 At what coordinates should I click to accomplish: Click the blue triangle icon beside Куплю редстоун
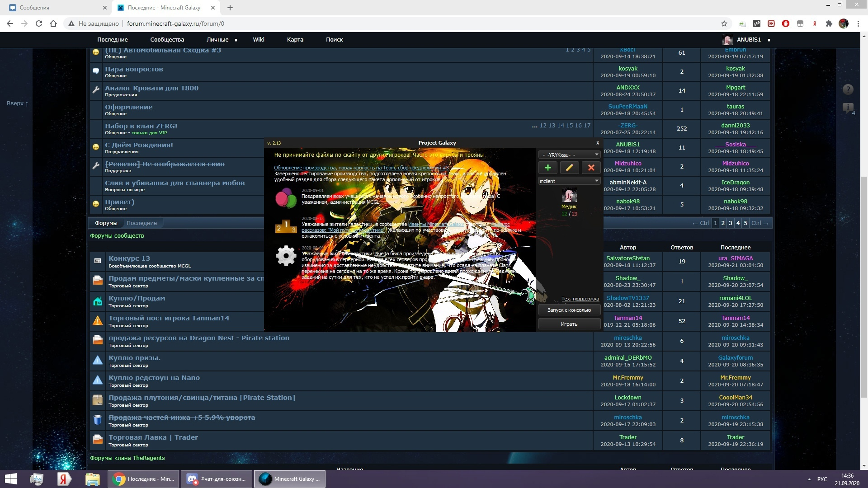(98, 380)
